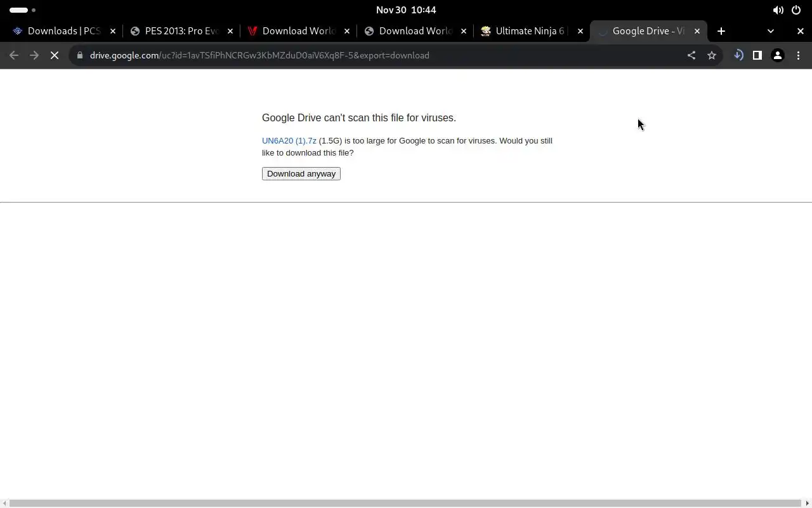Open the Activities overview pill
Image resolution: width=812 pixels, height=508 pixels.
point(22,10)
